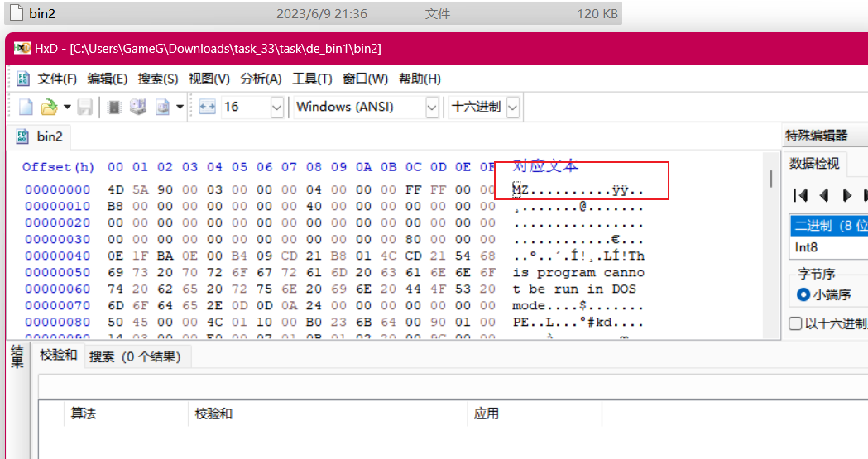The height and width of the screenshot is (459, 868).
Task: Open the 文件(F) menu
Action: tap(57, 79)
